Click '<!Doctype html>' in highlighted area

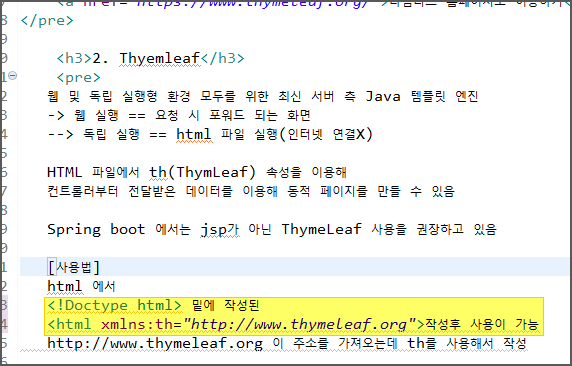[115, 305]
